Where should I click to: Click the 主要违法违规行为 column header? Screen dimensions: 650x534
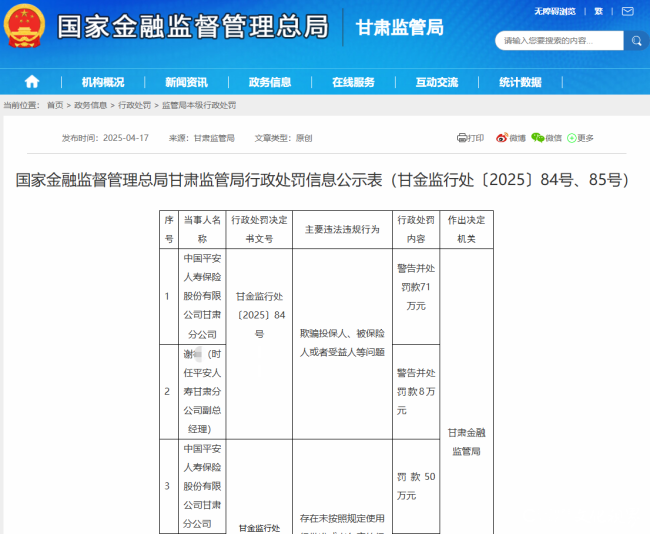342,229
